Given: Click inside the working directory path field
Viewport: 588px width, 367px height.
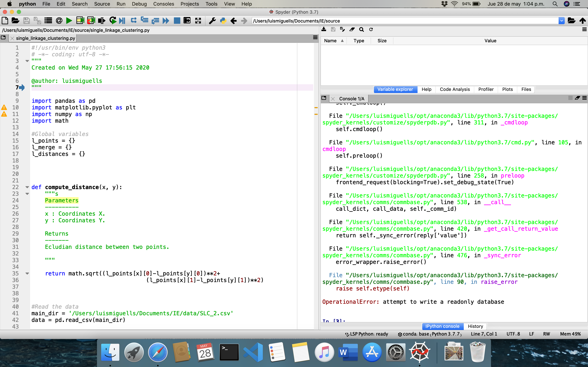Looking at the screenshot, I should click(389, 21).
